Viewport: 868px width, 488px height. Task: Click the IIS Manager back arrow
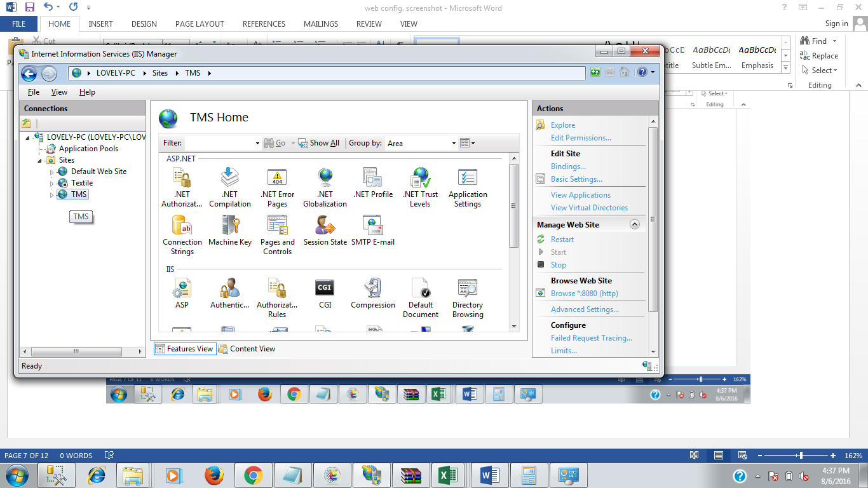pos(29,74)
